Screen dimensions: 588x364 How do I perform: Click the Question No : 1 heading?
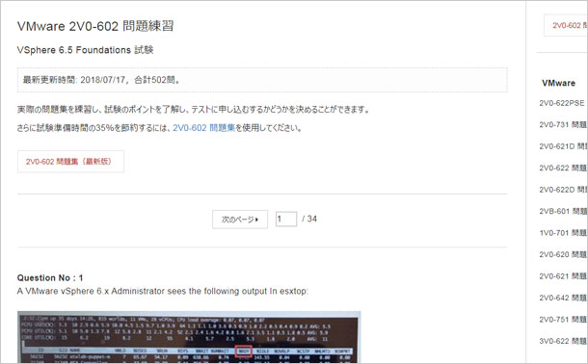(x=50, y=278)
